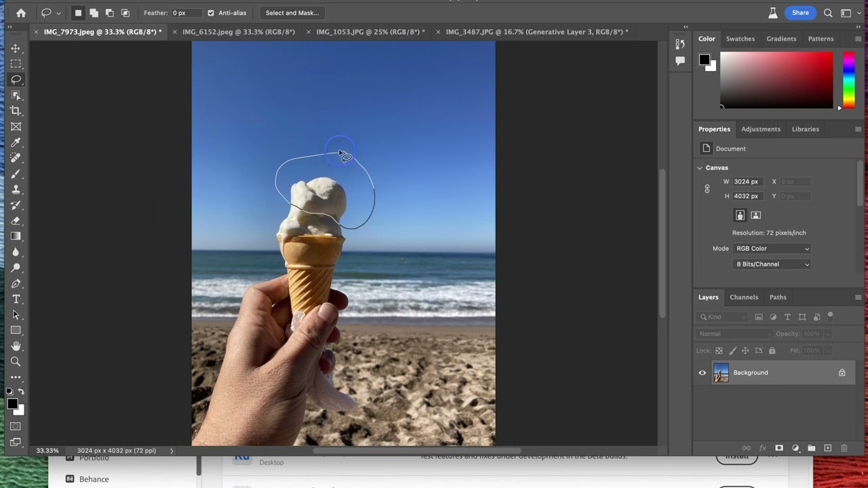Open the Color panel hamburger menu

click(858, 39)
